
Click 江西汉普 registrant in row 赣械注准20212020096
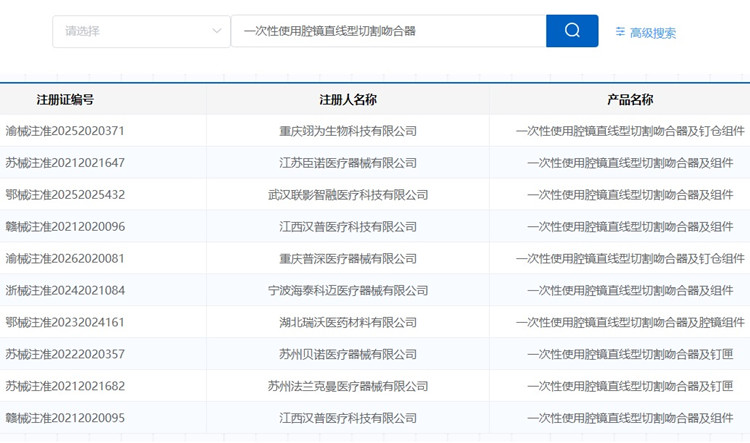(348, 226)
